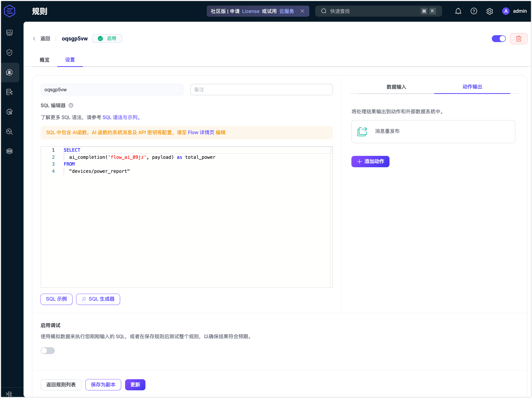Click the 添加动作 button

click(x=370, y=161)
